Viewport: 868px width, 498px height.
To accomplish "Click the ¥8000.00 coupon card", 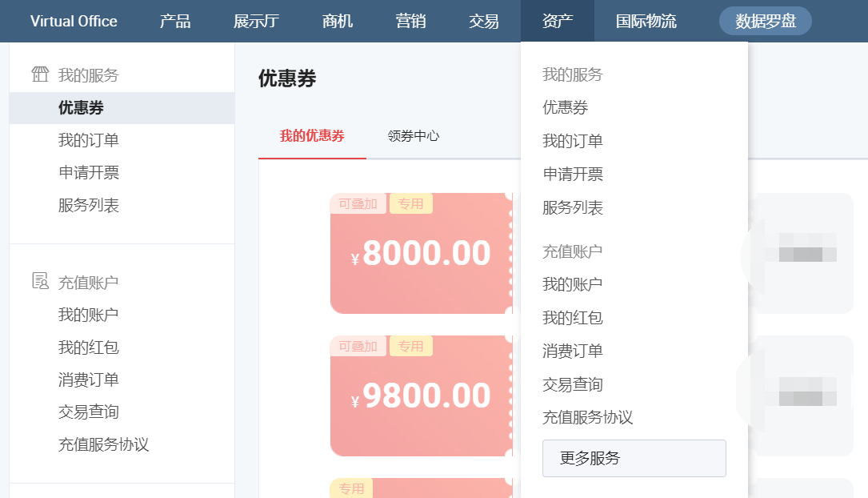I will (422, 253).
